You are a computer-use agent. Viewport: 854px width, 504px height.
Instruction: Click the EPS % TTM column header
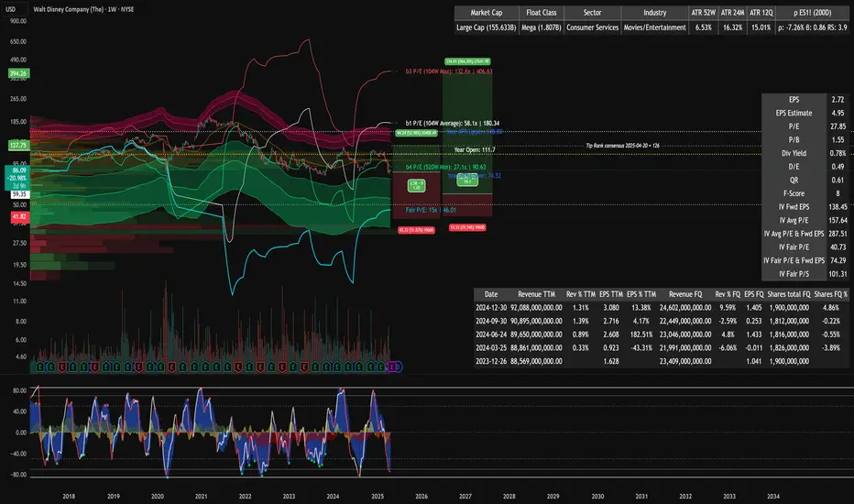[641, 294]
